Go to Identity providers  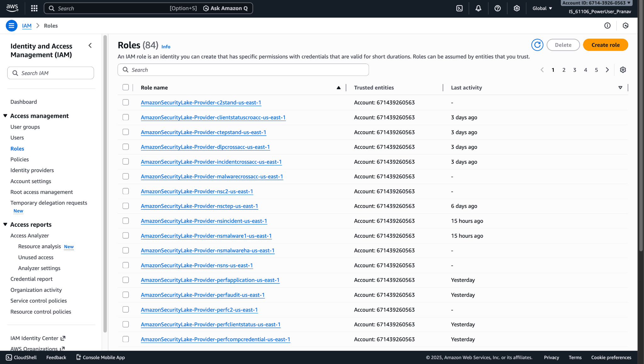32,170
